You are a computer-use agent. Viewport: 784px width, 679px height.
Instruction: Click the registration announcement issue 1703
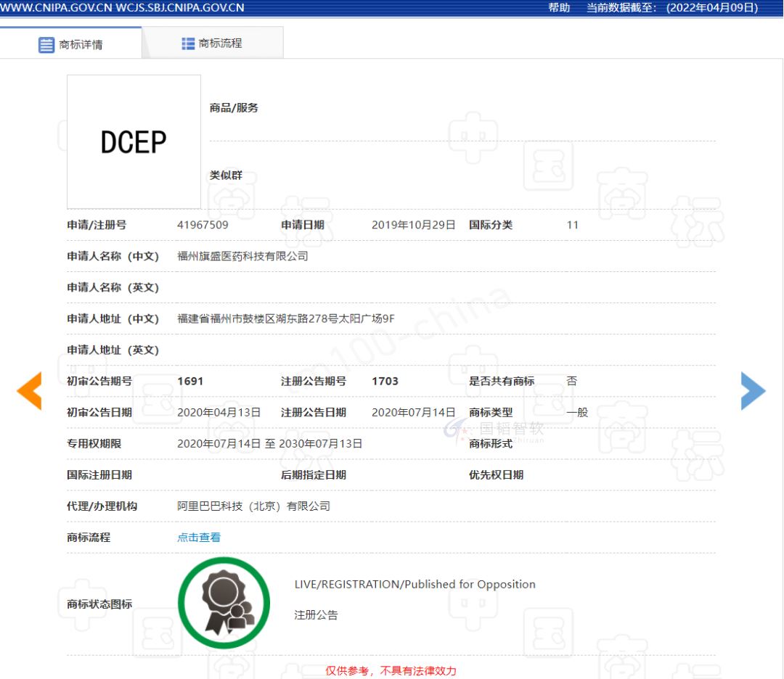[385, 382]
